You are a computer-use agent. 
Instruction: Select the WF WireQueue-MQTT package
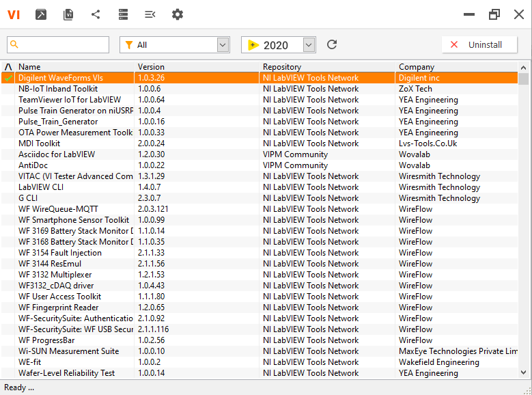point(260,209)
